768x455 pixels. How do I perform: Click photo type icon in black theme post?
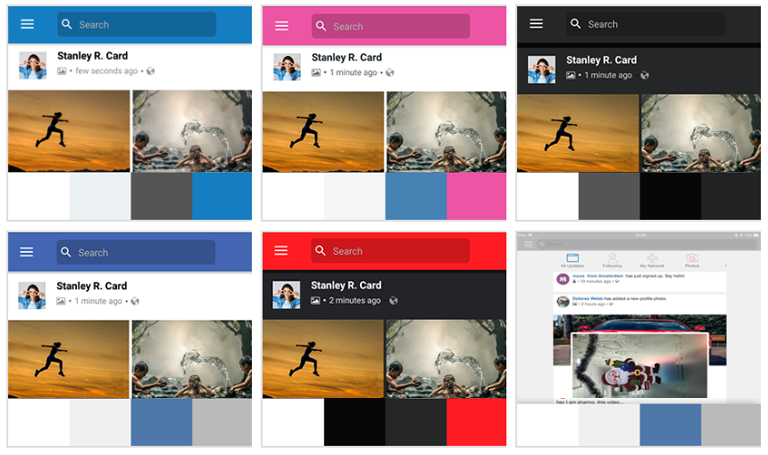point(571,75)
